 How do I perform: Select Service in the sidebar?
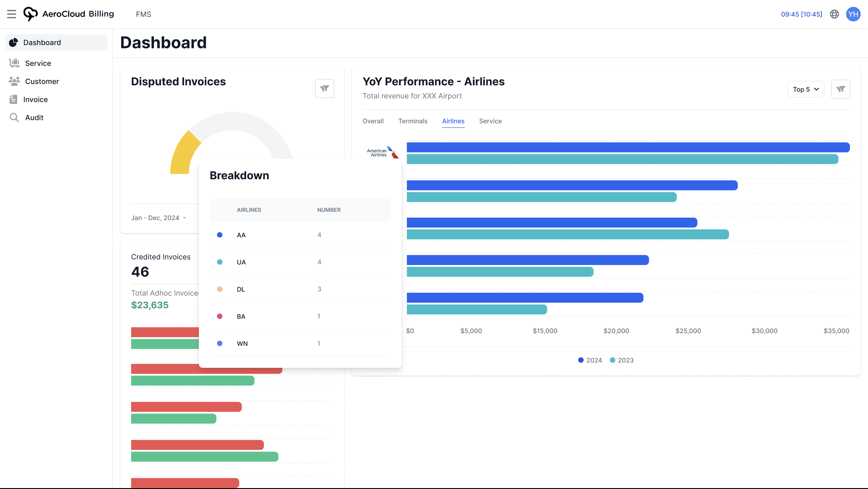(x=38, y=63)
